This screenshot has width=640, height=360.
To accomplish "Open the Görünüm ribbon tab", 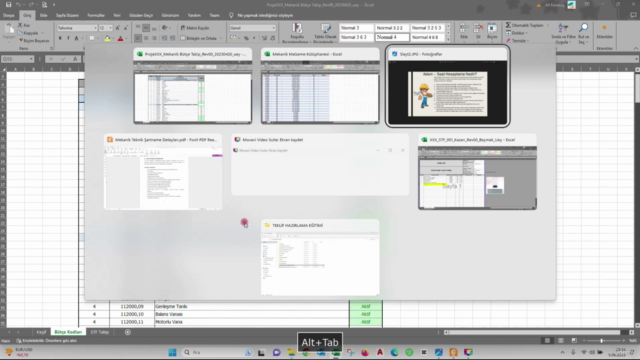I will click(x=170, y=16).
